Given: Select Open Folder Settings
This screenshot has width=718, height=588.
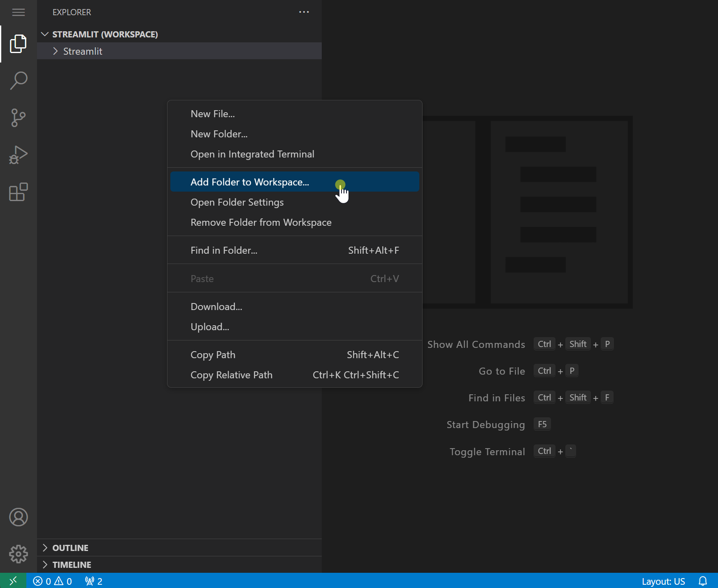Looking at the screenshot, I should [295, 202].
